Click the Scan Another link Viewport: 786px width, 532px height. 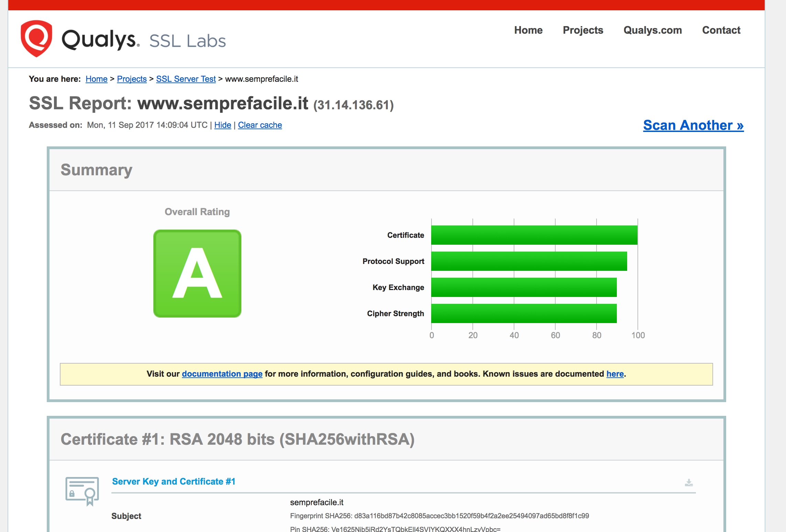click(x=694, y=125)
